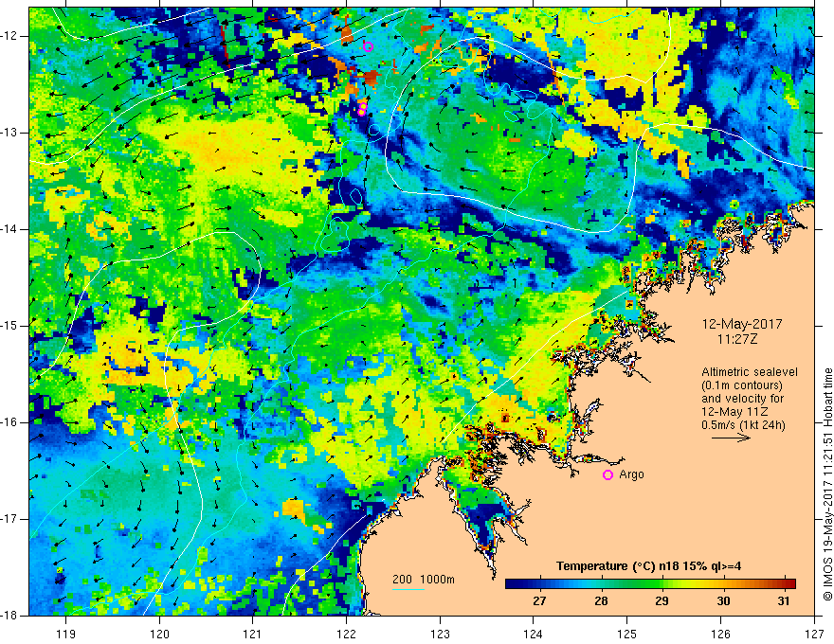This screenshot has width=834, height=644.
Task: Click the '127' longitude axis label
Action: click(814, 634)
